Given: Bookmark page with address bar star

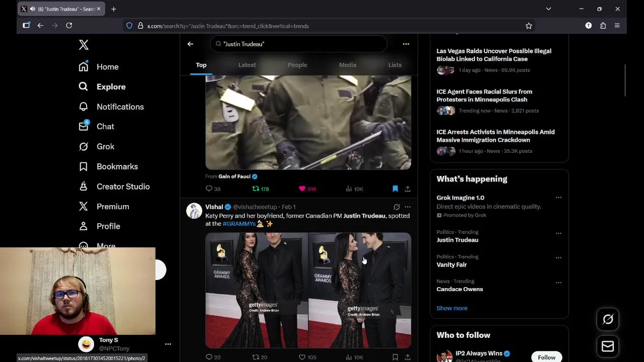Looking at the screenshot, I should [x=529, y=26].
